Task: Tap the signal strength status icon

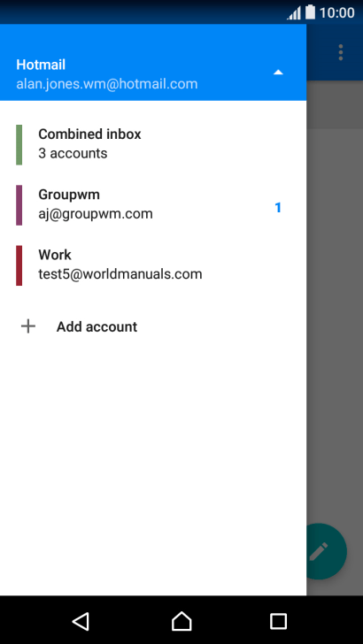Action: [294, 13]
